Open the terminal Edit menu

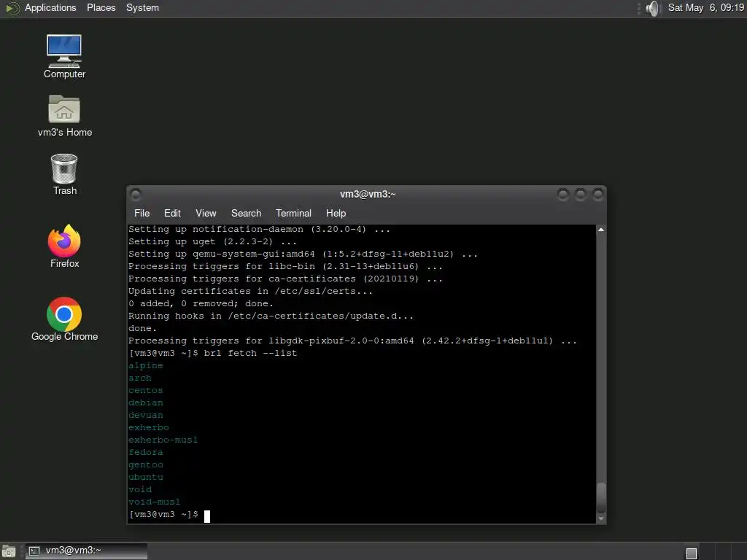tap(172, 214)
